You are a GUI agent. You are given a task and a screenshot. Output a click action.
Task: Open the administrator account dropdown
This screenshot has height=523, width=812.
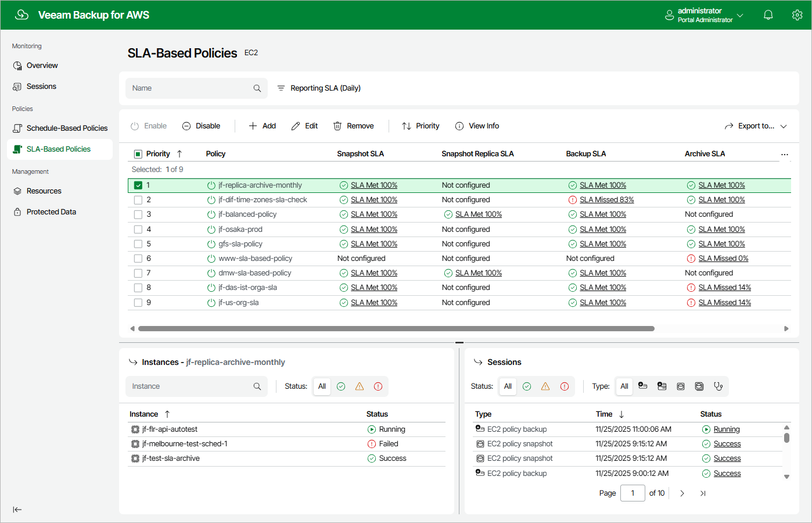click(x=705, y=15)
